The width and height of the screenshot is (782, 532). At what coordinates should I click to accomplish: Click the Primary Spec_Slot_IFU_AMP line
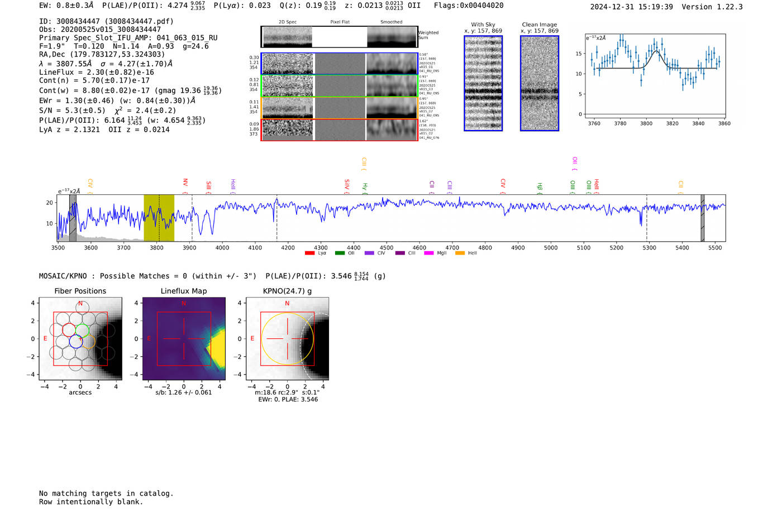point(128,38)
